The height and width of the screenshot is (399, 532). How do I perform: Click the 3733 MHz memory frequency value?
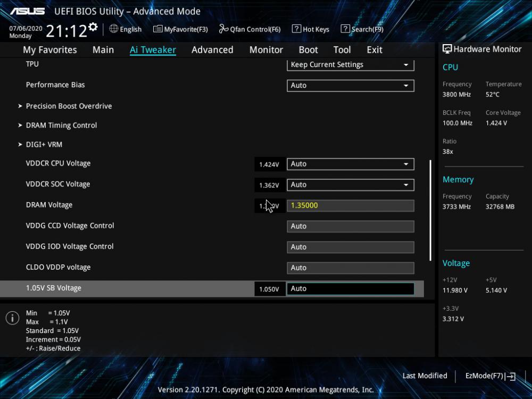click(x=456, y=206)
